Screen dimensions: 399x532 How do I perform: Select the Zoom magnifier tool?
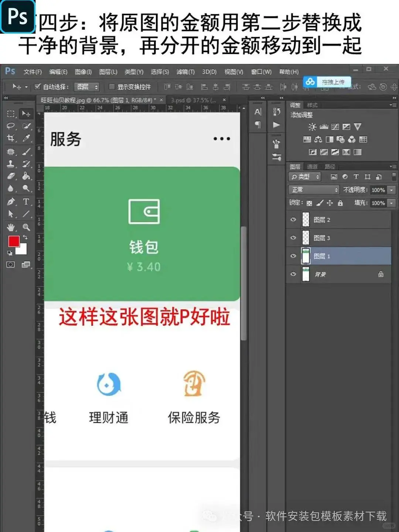[26, 227]
